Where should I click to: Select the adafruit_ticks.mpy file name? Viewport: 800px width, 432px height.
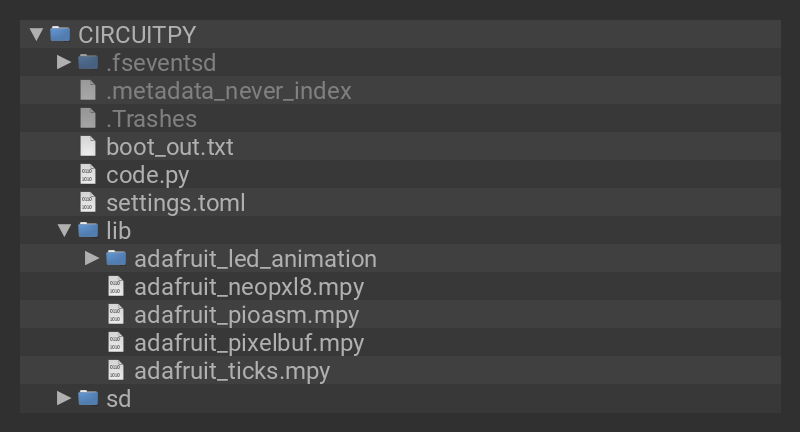(x=232, y=370)
